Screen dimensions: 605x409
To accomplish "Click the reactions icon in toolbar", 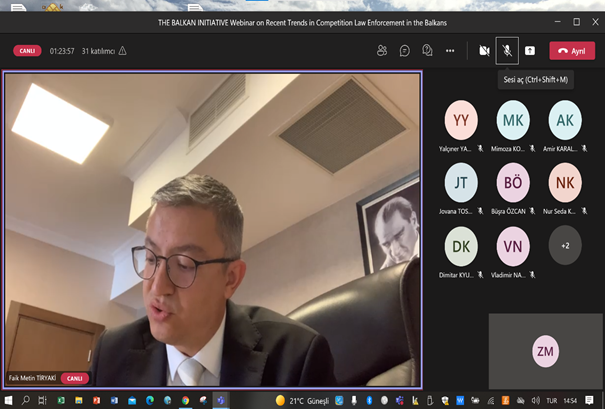I will point(428,50).
